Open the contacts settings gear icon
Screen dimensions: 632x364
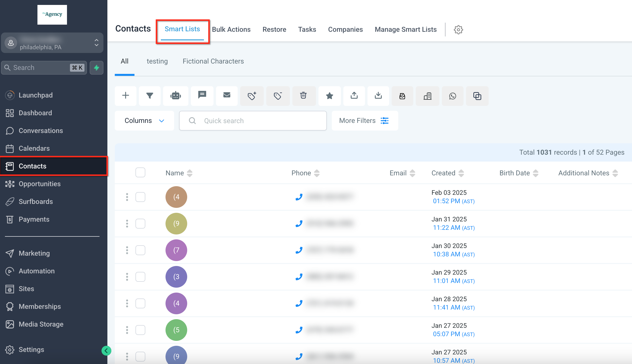458,30
